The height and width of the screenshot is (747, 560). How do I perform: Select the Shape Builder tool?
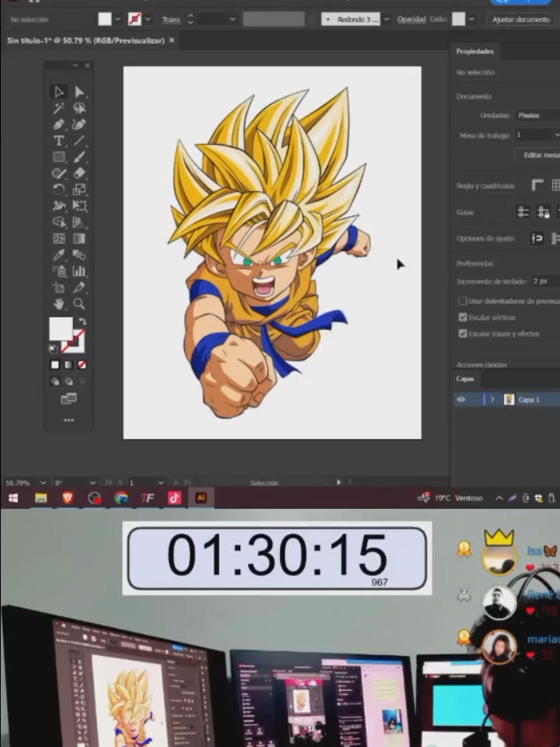click(58, 222)
